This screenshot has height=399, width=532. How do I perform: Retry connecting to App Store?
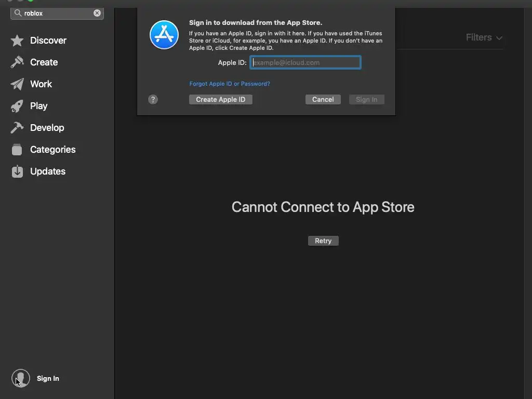(x=323, y=241)
